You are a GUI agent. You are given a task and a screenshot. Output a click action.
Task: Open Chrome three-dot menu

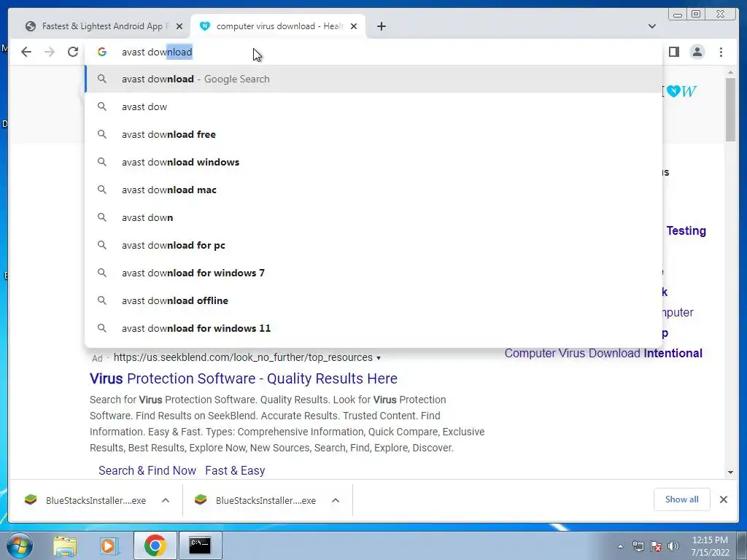pyautogui.click(x=721, y=52)
